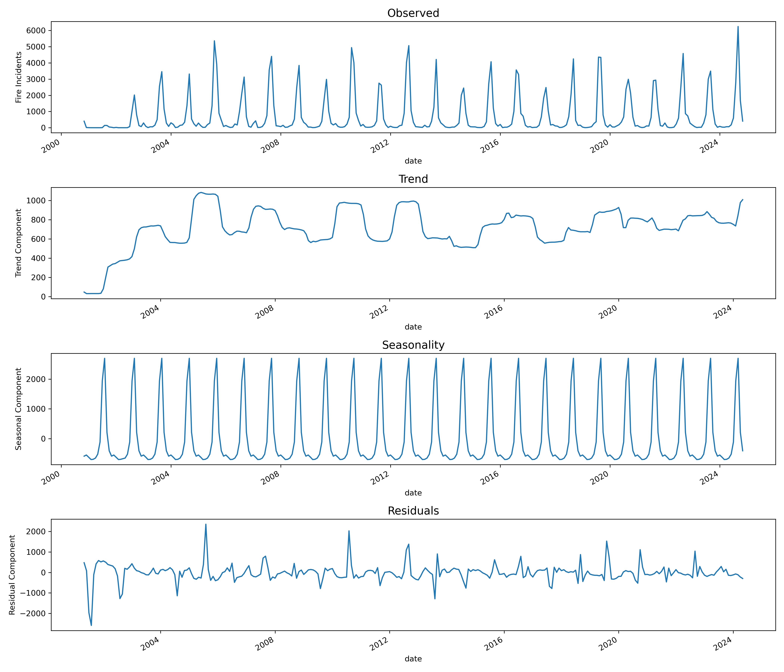The height and width of the screenshot is (672, 784).
Task: Click the 3000 tick on Observed y-axis
Action: pyautogui.click(x=36, y=79)
